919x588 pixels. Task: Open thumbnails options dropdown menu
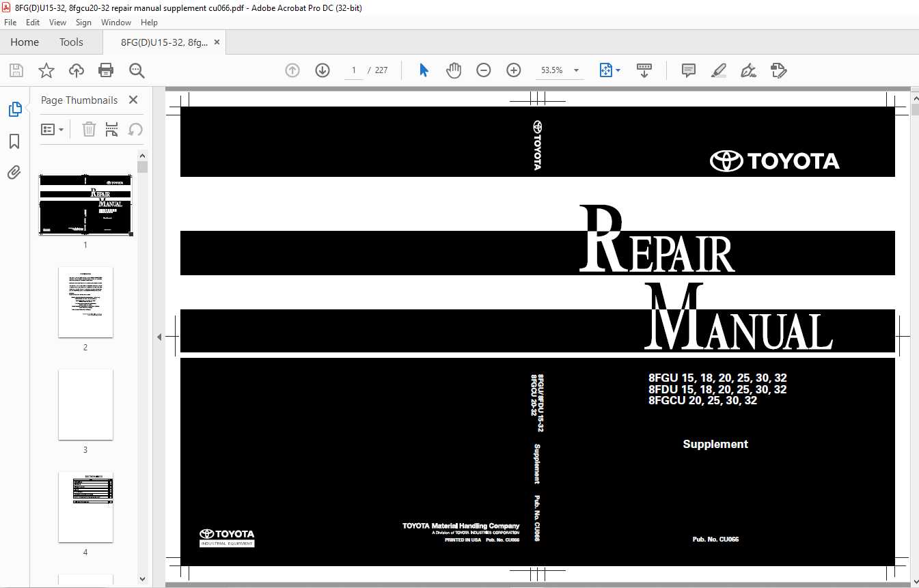53,129
